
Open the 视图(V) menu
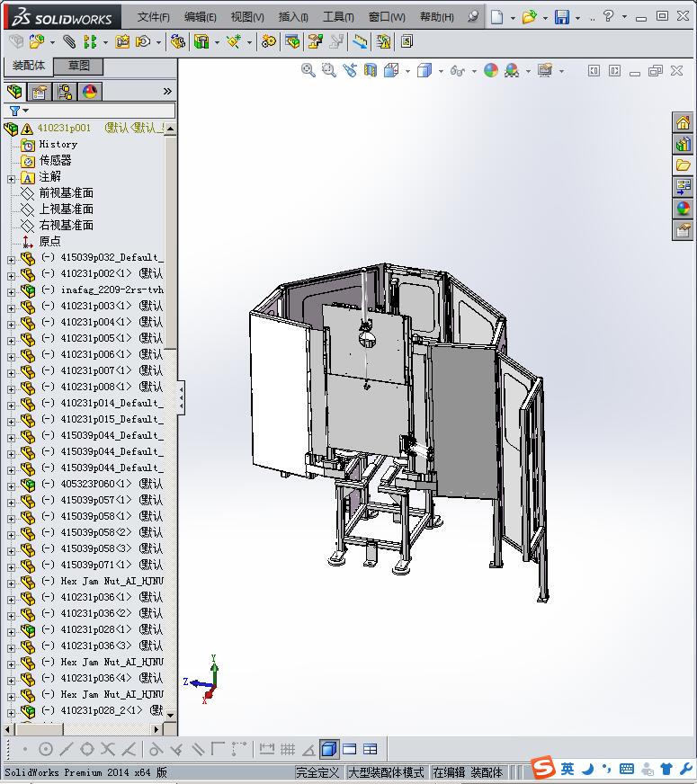247,17
